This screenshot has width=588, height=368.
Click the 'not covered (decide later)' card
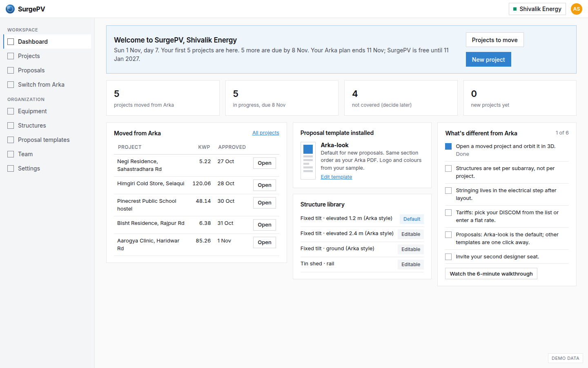coord(401,98)
